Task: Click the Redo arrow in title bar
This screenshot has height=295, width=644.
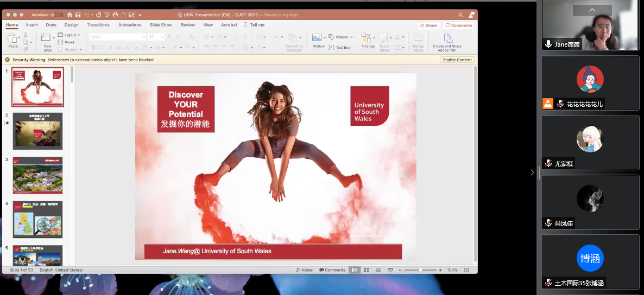Action: coord(99,15)
